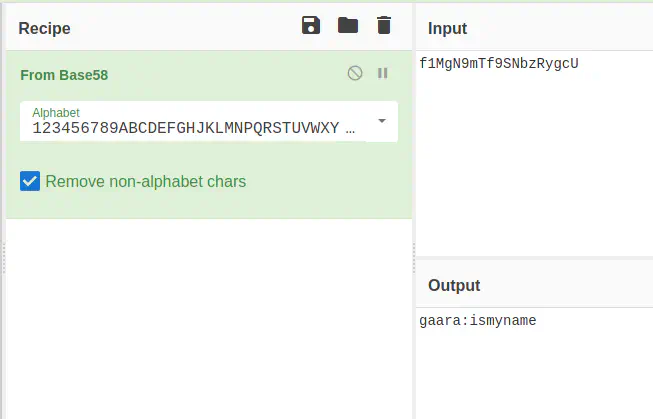653x419 pixels.
Task: Save the current recipe
Action: [x=311, y=26]
